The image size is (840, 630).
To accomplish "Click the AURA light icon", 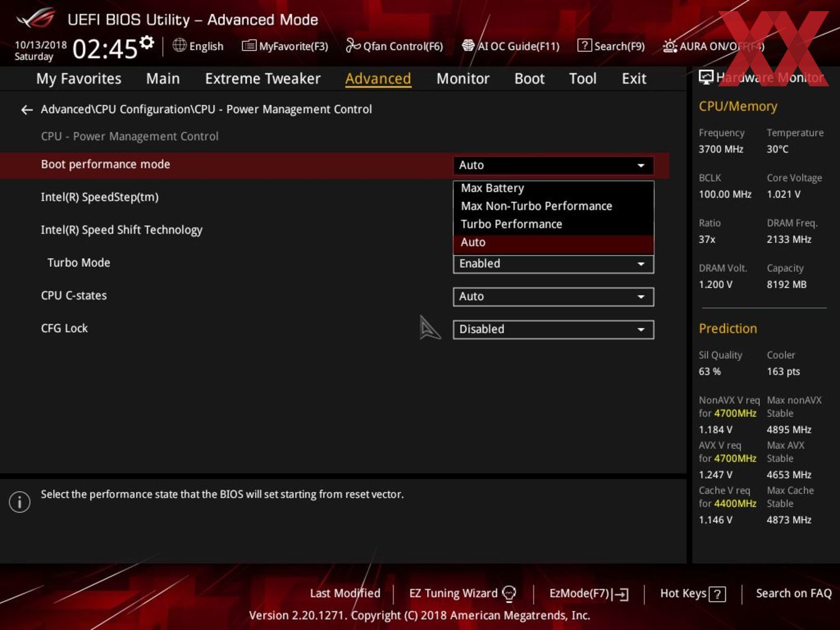I will (x=670, y=46).
